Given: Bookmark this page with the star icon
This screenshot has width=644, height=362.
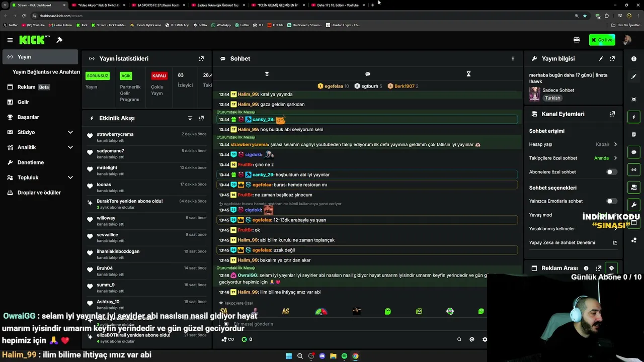Looking at the screenshot, I should click(x=585, y=16).
